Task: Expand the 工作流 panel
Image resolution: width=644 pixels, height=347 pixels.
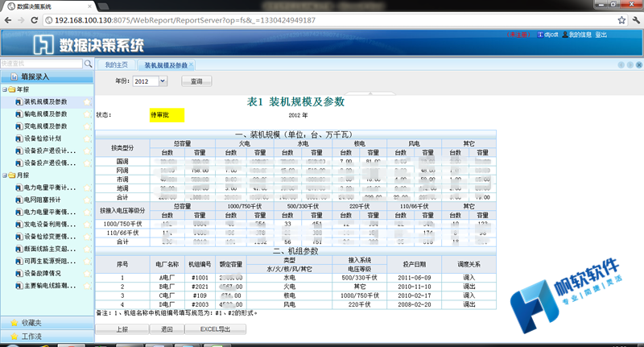Action: (47, 337)
